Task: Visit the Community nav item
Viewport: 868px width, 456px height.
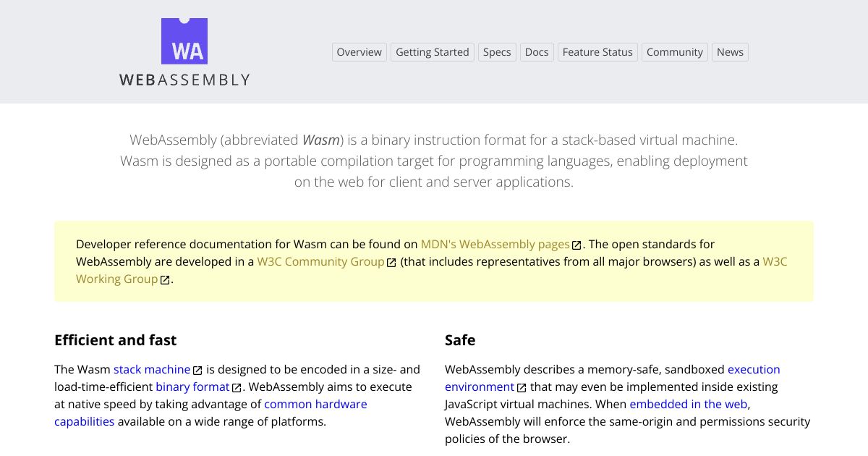Action: tap(675, 52)
